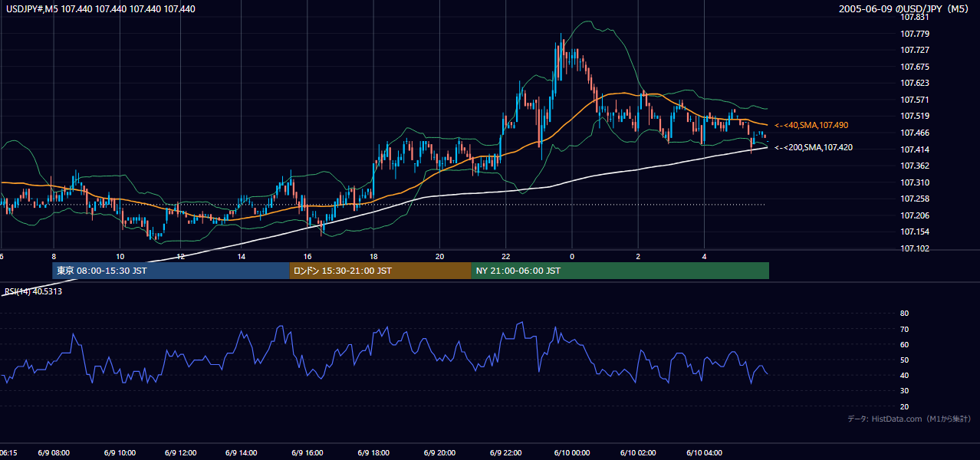Click the 200 SMA 107.420 label
This screenshot has width=980, height=460.
click(813, 147)
